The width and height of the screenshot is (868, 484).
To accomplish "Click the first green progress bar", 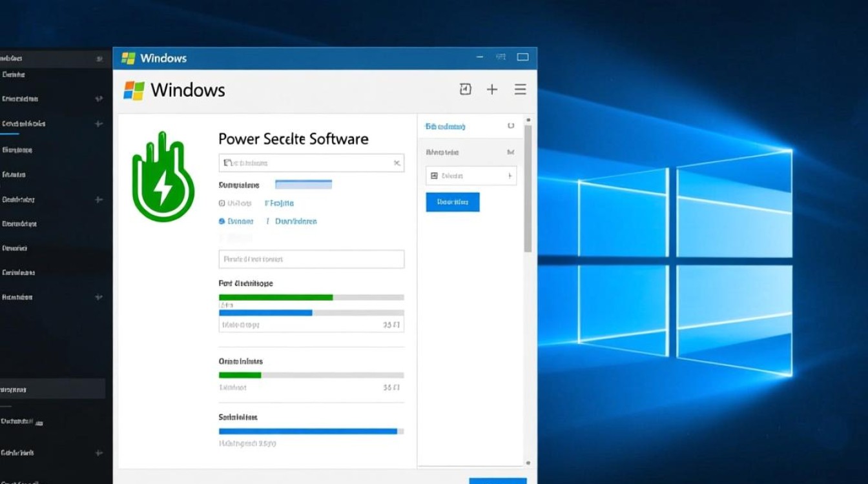I will click(276, 297).
